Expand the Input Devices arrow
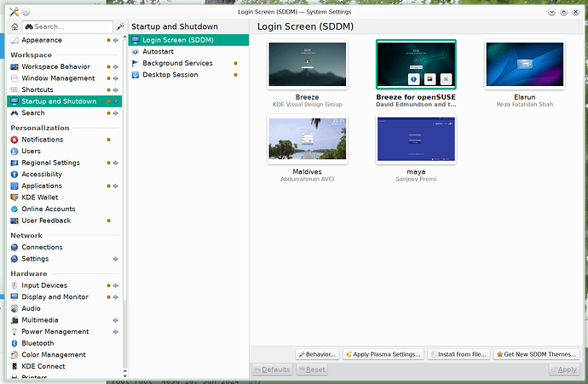This screenshot has height=384, width=588. click(116, 285)
